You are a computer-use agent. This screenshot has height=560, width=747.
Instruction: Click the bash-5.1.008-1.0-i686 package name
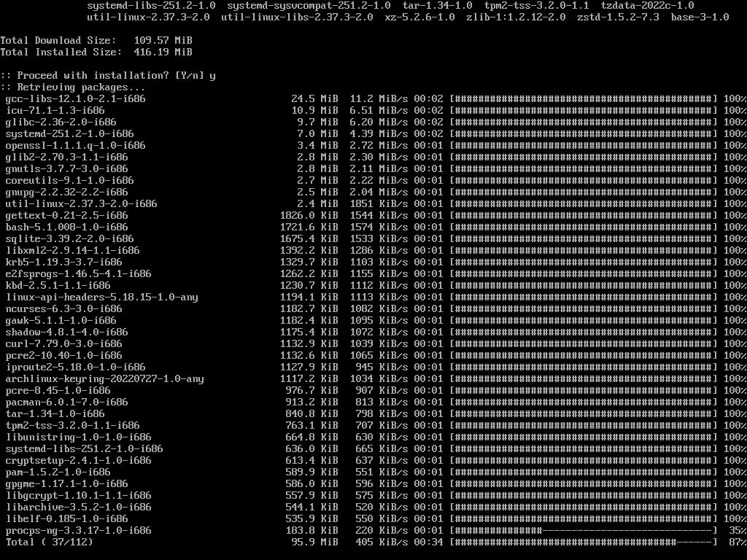[66, 227]
